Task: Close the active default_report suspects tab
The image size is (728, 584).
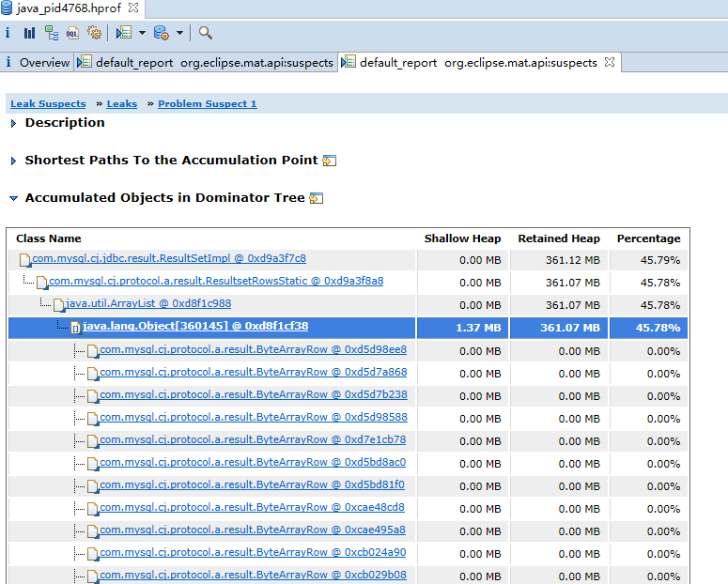Action: coord(610,62)
